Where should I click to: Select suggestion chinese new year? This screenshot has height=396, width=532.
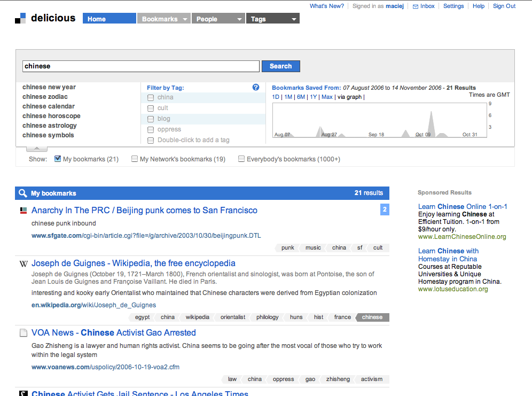point(49,87)
